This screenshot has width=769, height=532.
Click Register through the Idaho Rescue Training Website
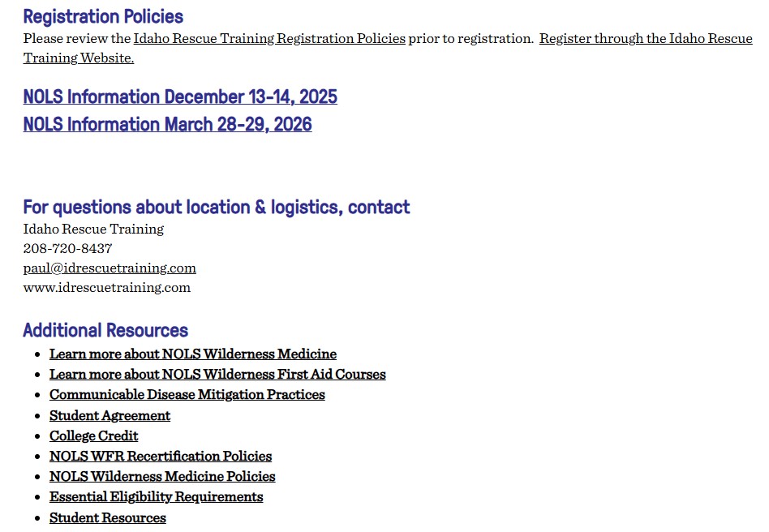[x=645, y=39]
